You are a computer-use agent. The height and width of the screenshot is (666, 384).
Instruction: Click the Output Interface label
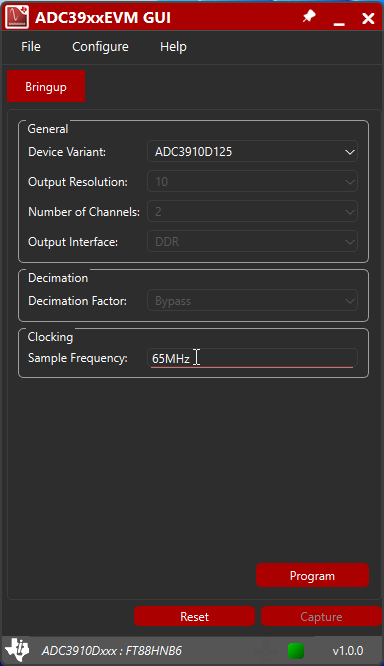pos(73,242)
